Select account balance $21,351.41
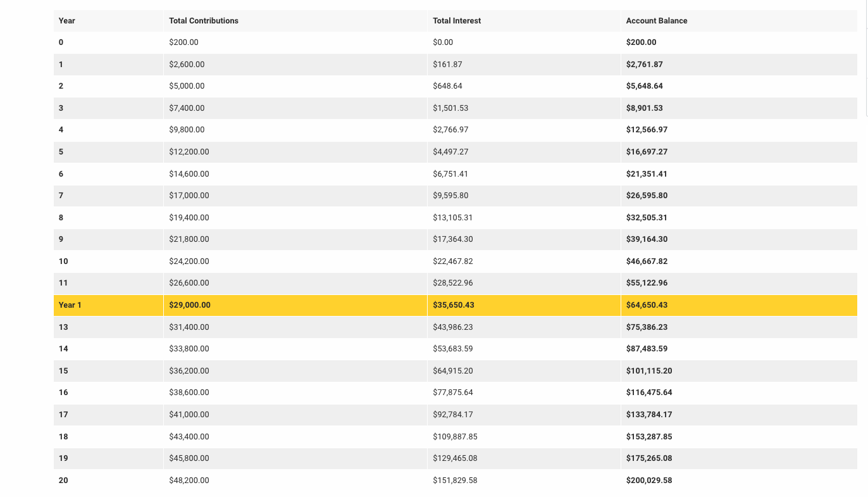 (647, 174)
